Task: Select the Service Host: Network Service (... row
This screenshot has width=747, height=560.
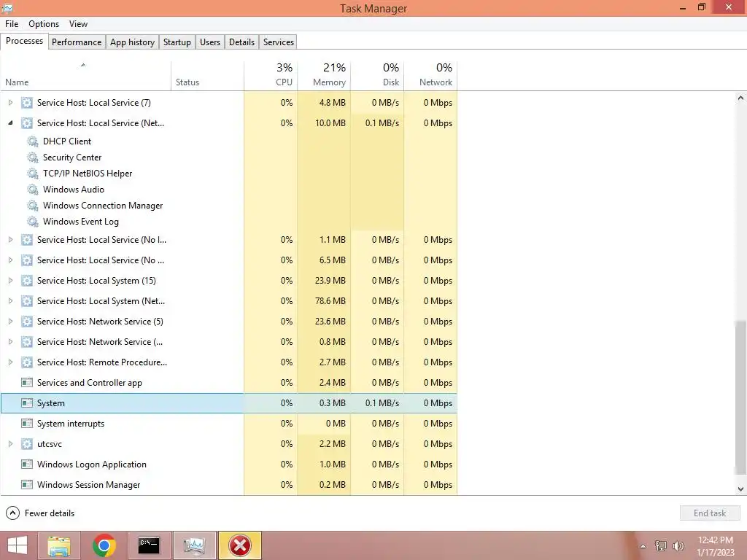Action: [228, 342]
